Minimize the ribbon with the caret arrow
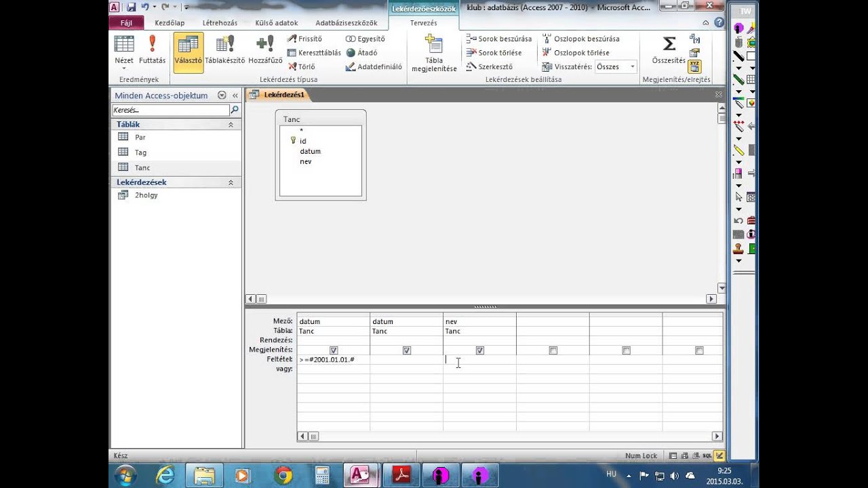 [707, 22]
